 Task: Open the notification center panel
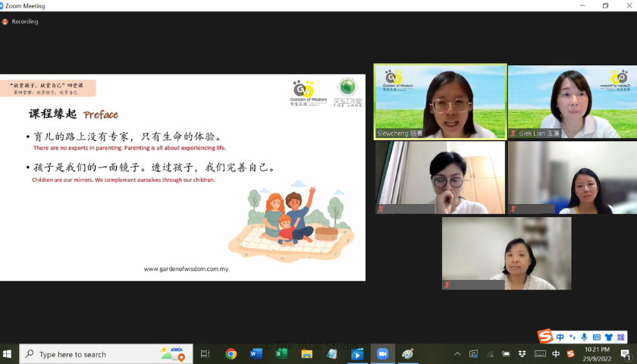pos(625,354)
